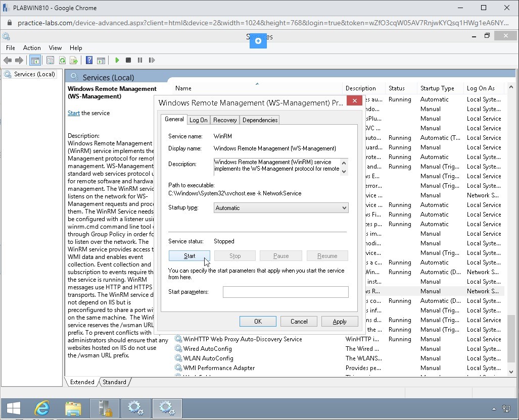Click the blue plus button over the title bar
Image resolution: width=519 pixels, height=420 pixels.
tap(258, 41)
